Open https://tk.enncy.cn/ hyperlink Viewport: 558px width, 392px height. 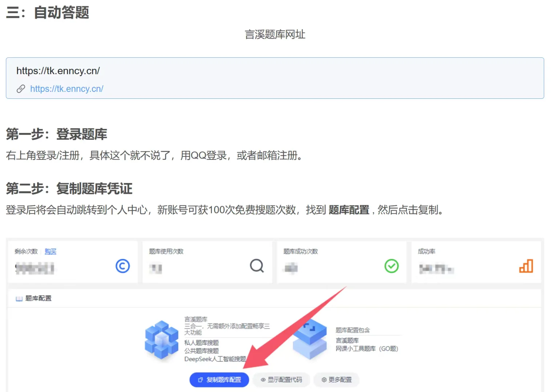67,89
